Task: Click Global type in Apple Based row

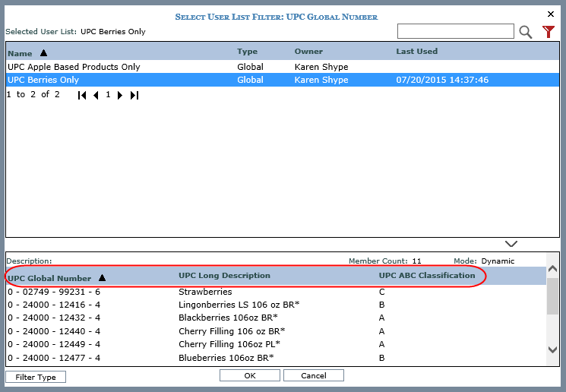Action: 250,67
